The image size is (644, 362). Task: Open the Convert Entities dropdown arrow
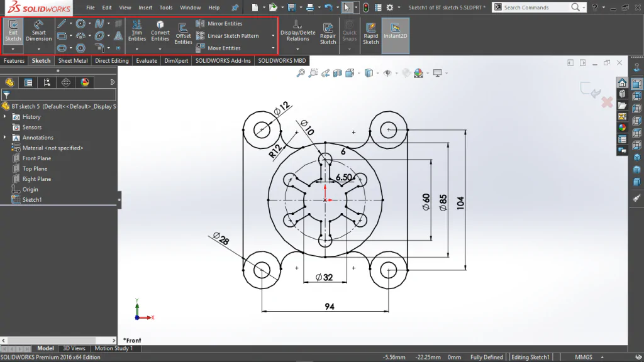tap(160, 49)
